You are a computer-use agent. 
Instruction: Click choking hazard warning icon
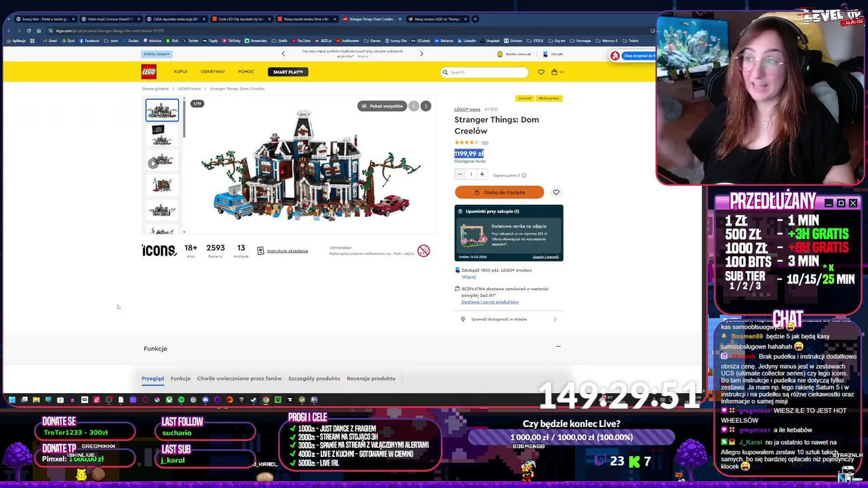tap(424, 251)
